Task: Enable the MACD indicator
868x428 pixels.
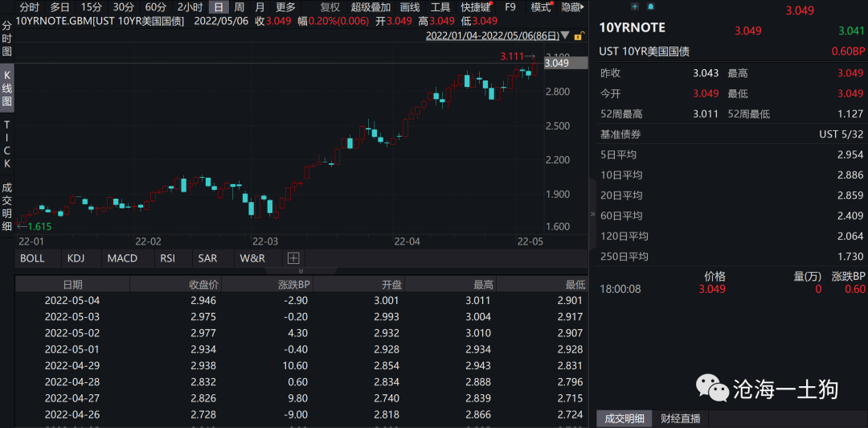Action: [122, 257]
